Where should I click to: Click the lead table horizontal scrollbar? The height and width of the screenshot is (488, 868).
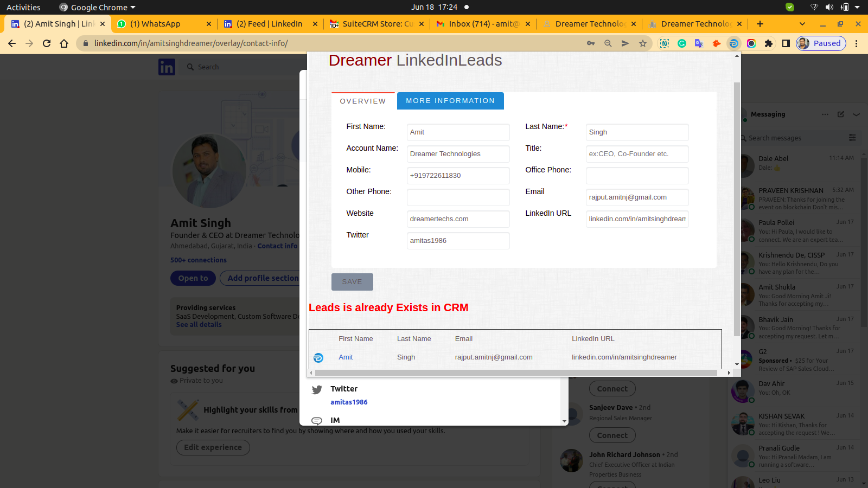pos(516,373)
